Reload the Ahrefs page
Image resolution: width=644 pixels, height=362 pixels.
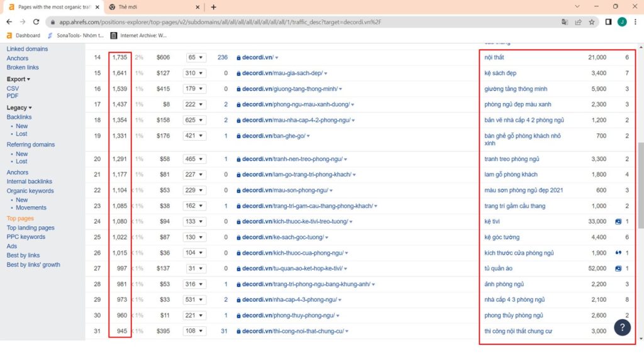pos(36,22)
